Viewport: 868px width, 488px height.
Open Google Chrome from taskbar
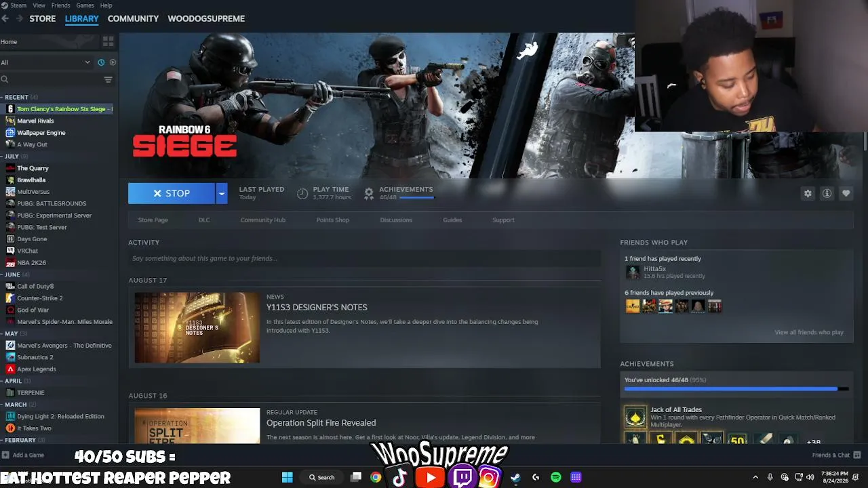[376, 477]
